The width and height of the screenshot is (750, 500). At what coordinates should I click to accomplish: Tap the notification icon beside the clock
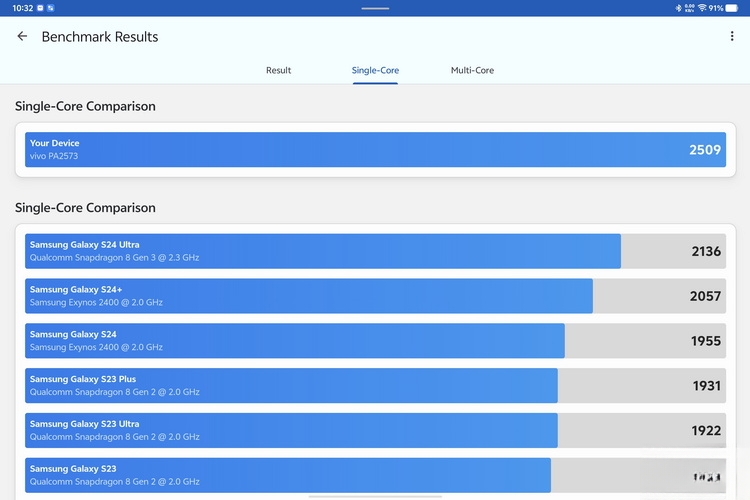pos(40,8)
